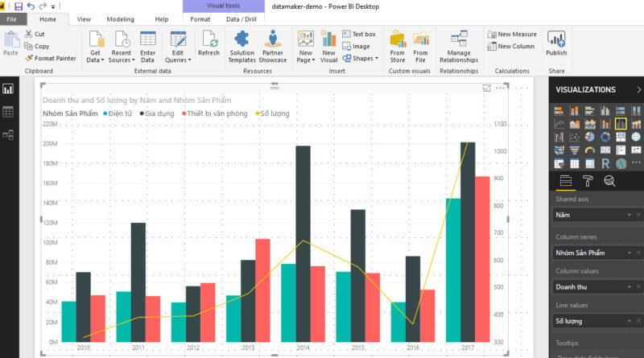The width and height of the screenshot is (644, 358).
Task: Open Manage Relationships
Action: pyautogui.click(x=459, y=45)
